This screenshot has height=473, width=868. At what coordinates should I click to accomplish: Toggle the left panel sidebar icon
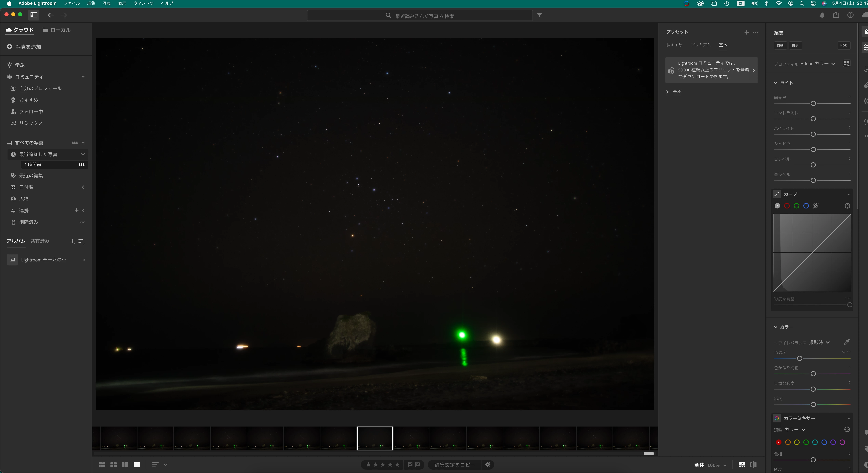pyautogui.click(x=34, y=15)
